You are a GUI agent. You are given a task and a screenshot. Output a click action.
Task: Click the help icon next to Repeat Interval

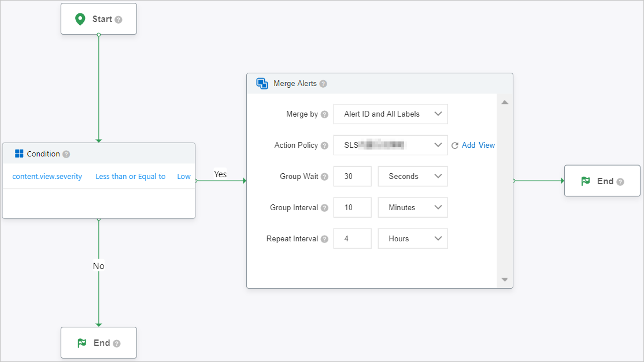(324, 239)
